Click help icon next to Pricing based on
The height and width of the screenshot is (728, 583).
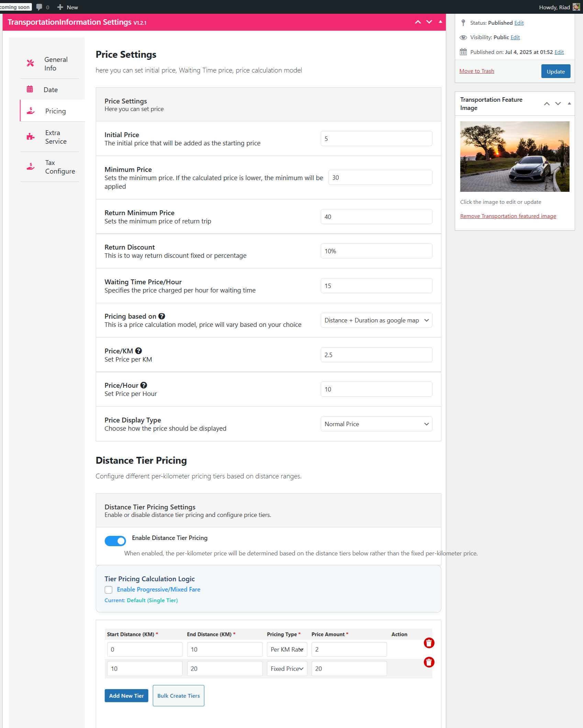click(x=161, y=316)
